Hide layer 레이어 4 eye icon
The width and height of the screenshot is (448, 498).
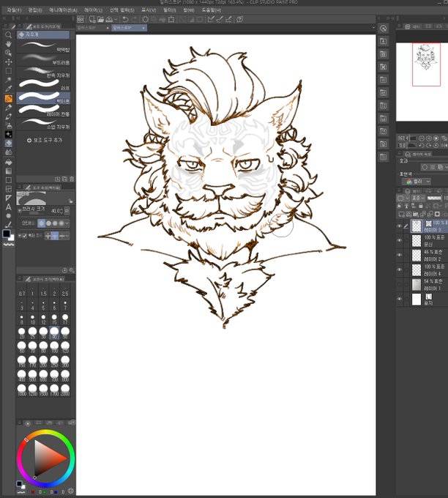point(400,270)
